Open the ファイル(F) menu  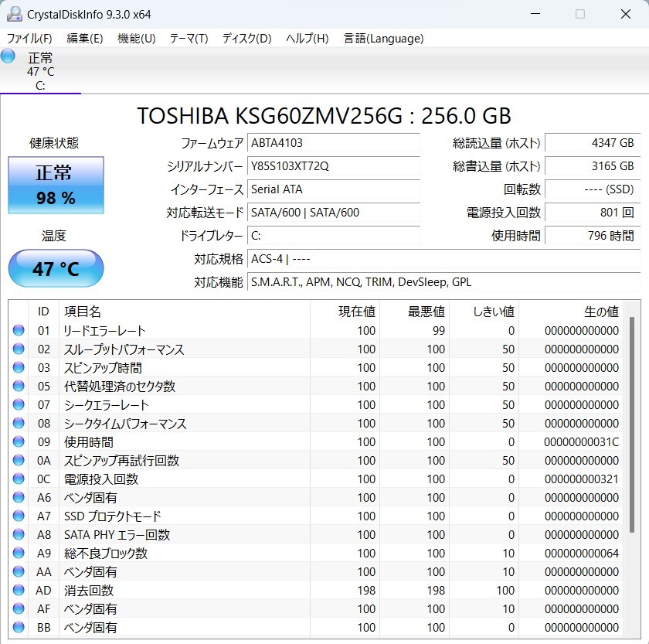pyautogui.click(x=29, y=39)
